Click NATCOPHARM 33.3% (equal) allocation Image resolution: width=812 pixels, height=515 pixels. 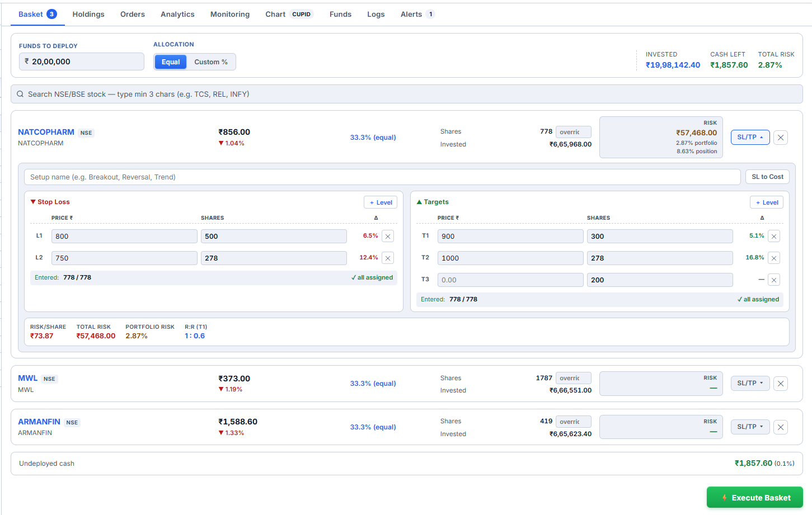(x=373, y=138)
